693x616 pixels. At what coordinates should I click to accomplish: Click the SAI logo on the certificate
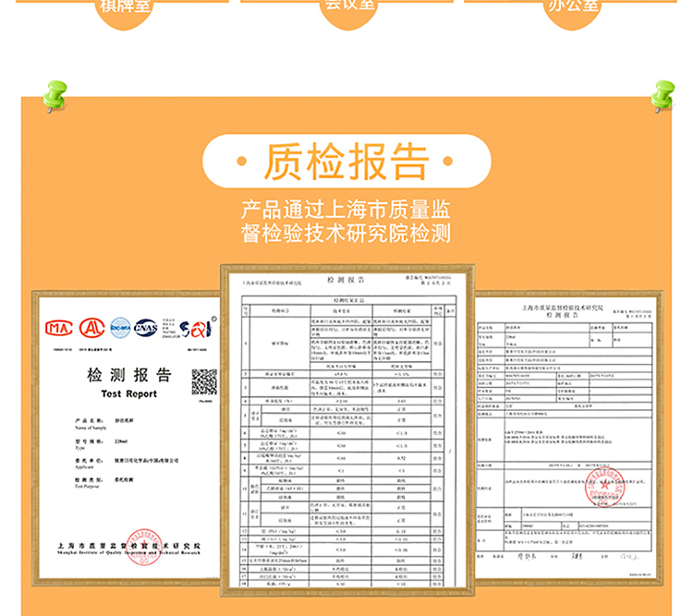(x=195, y=327)
